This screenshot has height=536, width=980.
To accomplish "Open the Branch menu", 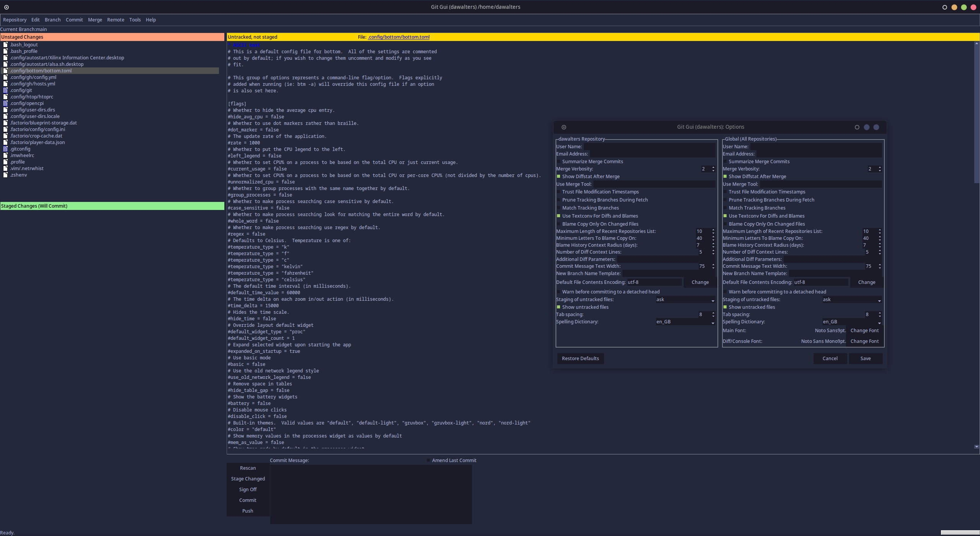I will point(52,20).
